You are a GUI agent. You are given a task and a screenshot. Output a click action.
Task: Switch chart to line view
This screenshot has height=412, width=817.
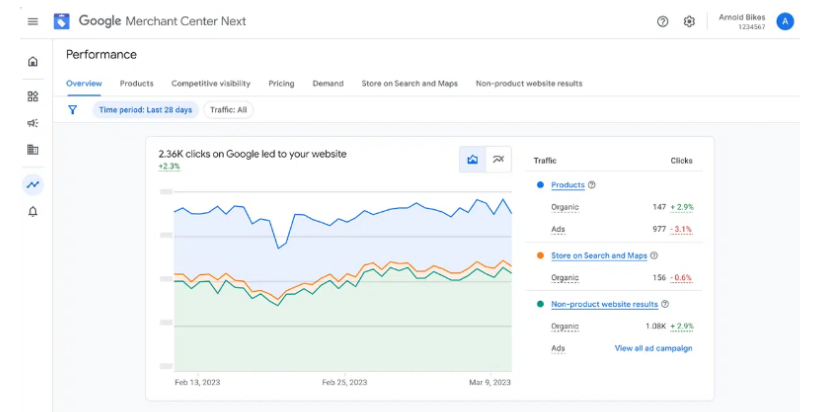pyautogui.click(x=498, y=159)
